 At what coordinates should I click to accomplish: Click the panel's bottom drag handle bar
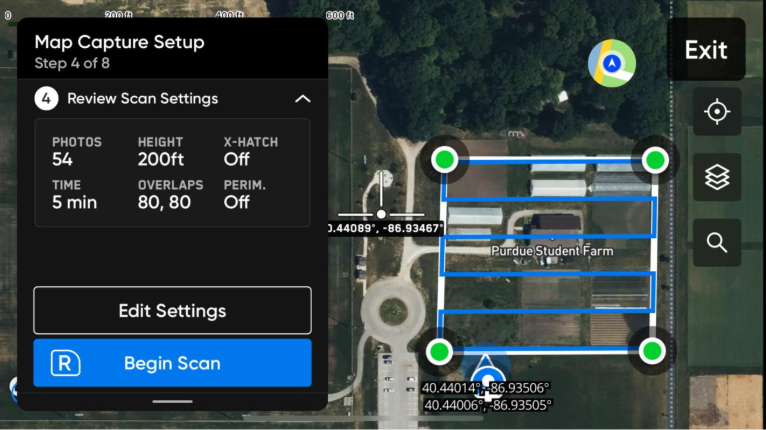tap(172, 402)
